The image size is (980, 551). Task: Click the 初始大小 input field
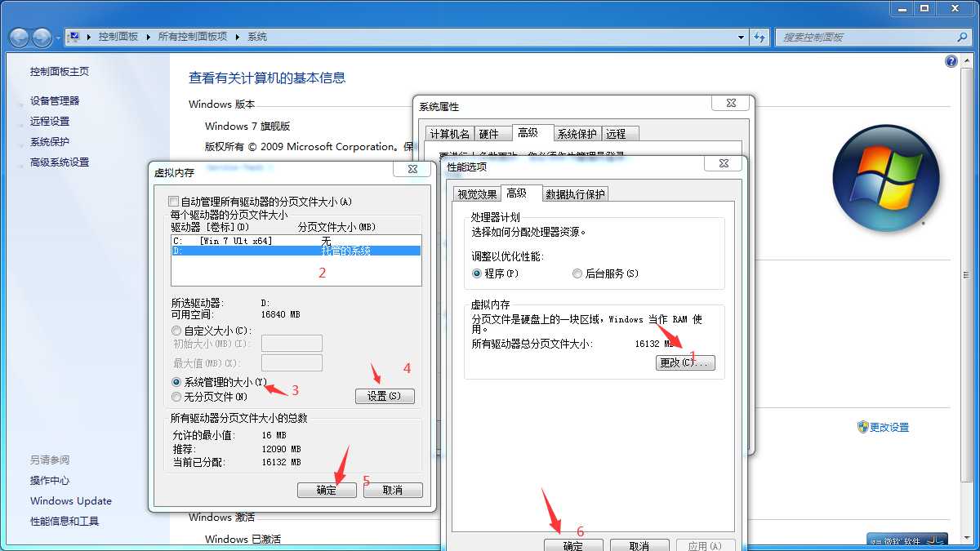coord(292,343)
